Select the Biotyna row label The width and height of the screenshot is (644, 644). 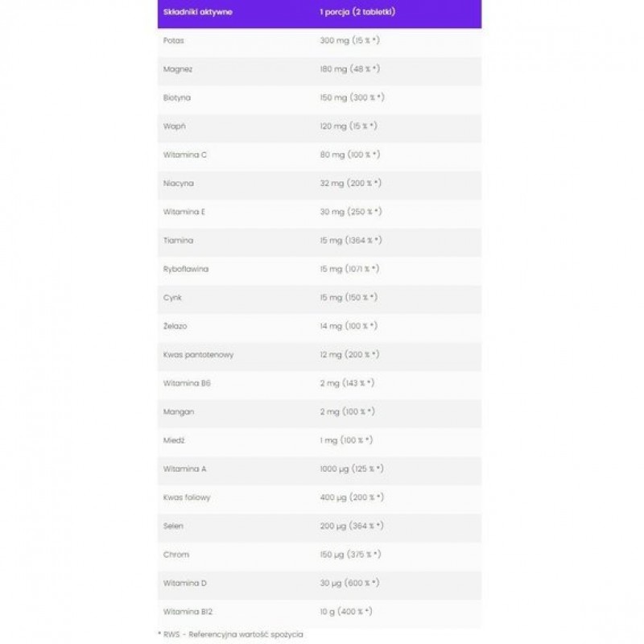(175, 97)
